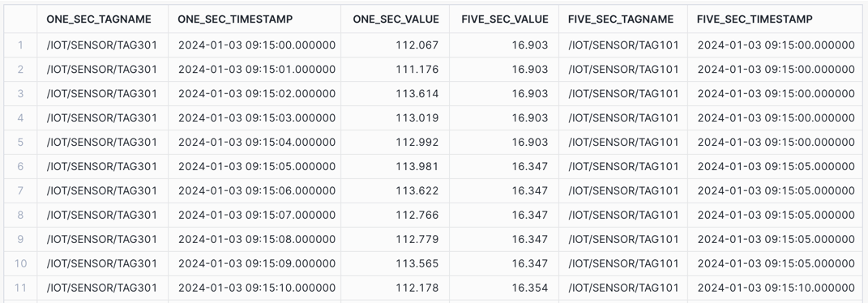The image size is (868, 303).
Task: Click one-sec timestamp 2024-01-03 09:15:07.000000
Action: tap(254, 215)
